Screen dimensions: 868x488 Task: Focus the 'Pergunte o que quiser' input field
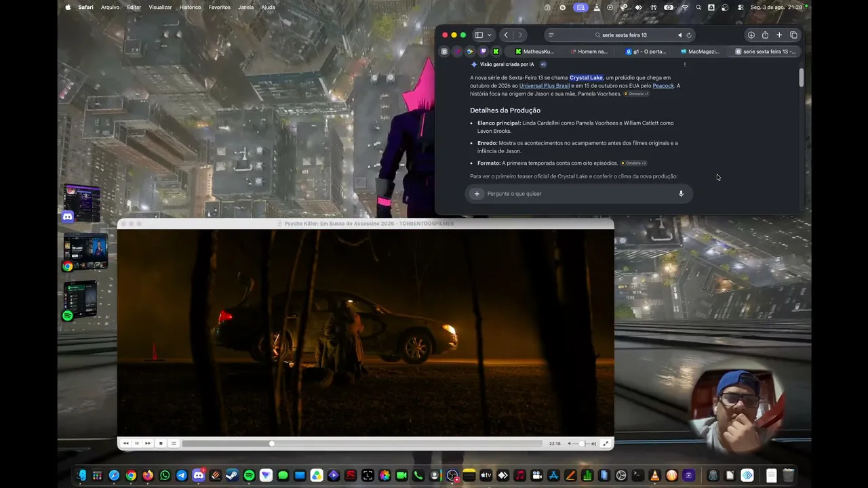coord(580,194)
